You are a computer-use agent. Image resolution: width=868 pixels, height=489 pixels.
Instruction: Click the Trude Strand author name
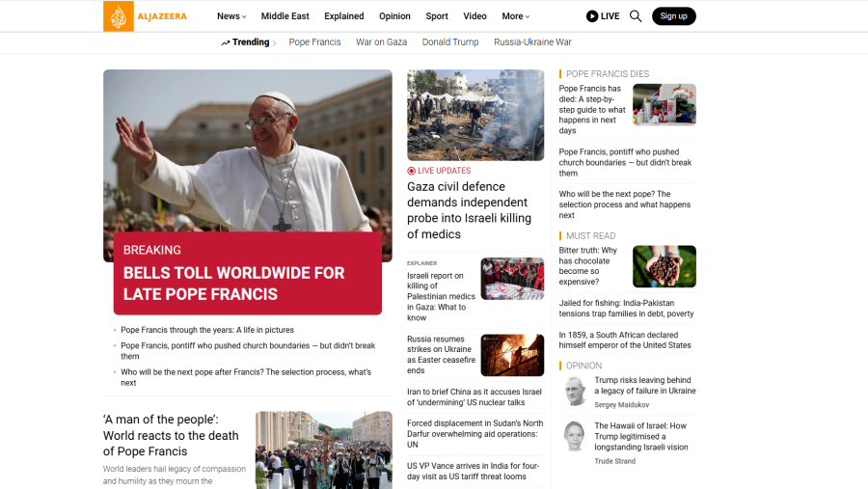(615, 461)
